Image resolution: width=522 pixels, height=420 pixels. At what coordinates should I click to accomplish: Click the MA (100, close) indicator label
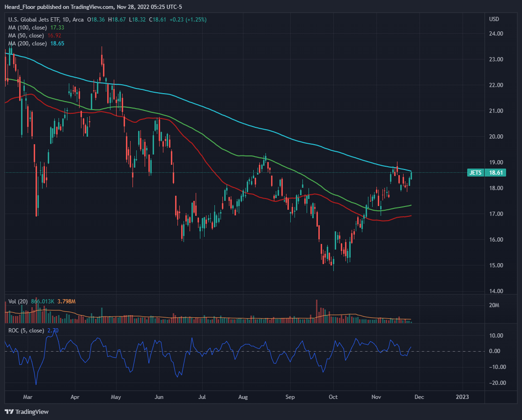(x=27, y=28)
